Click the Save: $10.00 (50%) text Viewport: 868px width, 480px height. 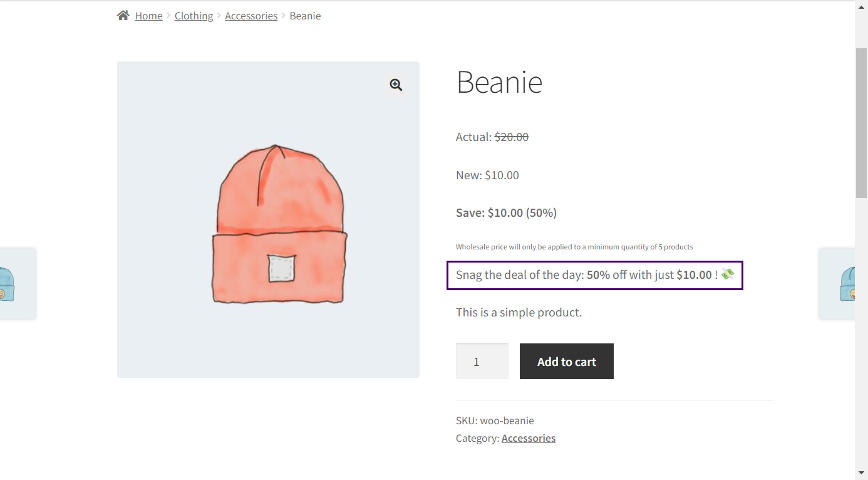coord(505,212)
